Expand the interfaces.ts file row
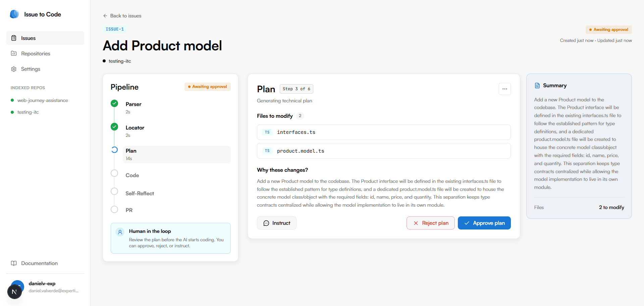The height and width of the screenshot is (306, 644). [384, 132]
